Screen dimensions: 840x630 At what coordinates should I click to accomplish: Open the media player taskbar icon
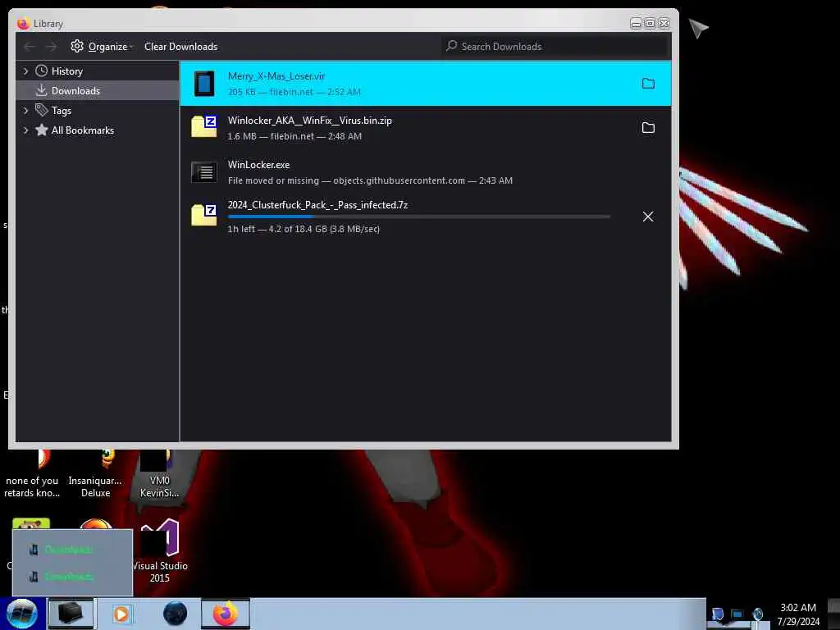[121, 614]
